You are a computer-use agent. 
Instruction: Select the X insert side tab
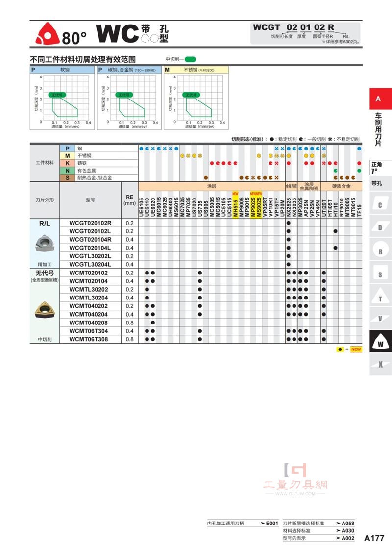(380, 365)
